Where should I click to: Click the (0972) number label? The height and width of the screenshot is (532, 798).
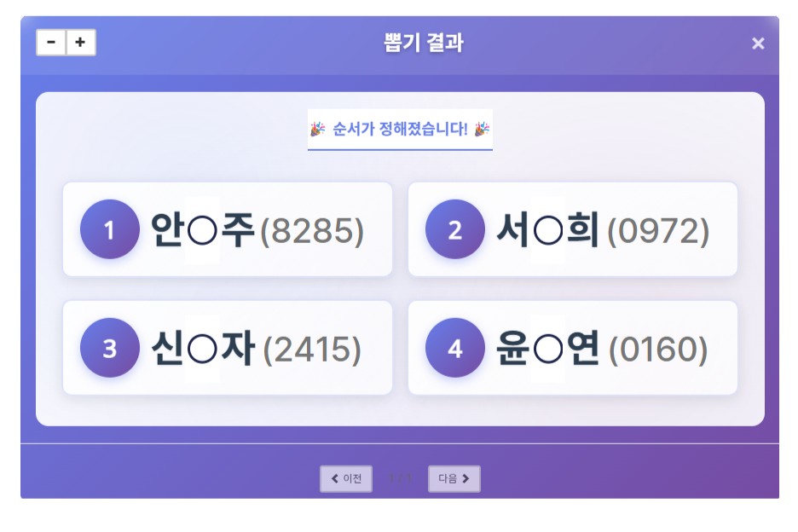click(x=658, y=231)
